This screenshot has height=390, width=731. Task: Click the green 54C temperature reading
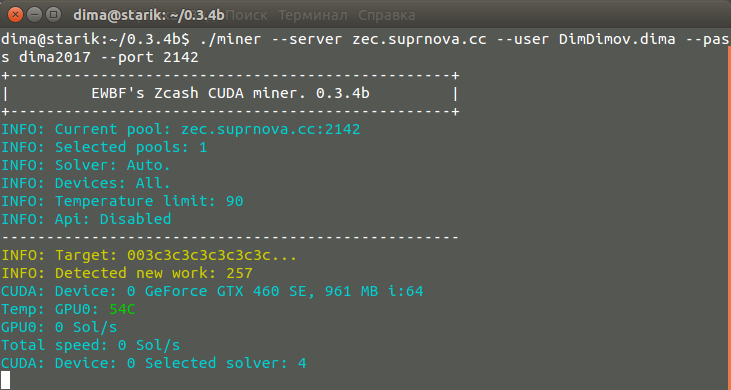pyautogui.click(x=123, y=309)
